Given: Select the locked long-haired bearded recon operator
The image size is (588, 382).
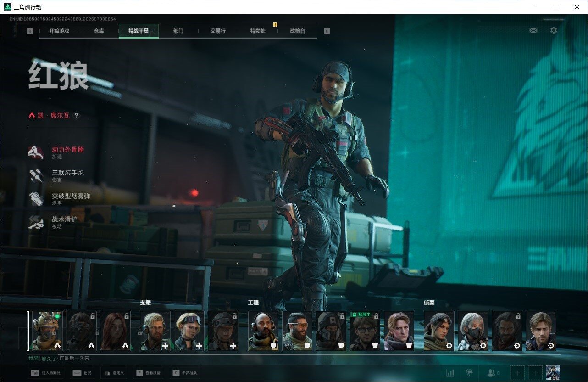Looking at the screenshot, I should pos(507,331).
